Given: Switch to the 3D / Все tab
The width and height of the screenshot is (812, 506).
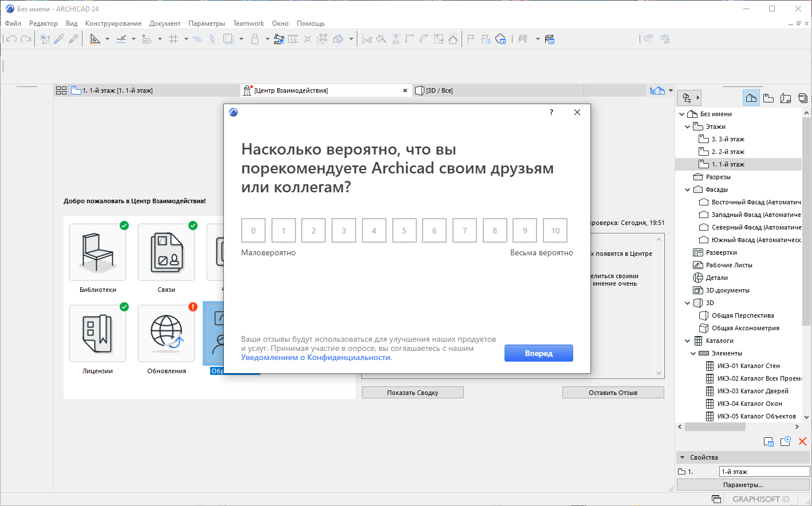Looking at the screenshot, I should tap(439, 90).
